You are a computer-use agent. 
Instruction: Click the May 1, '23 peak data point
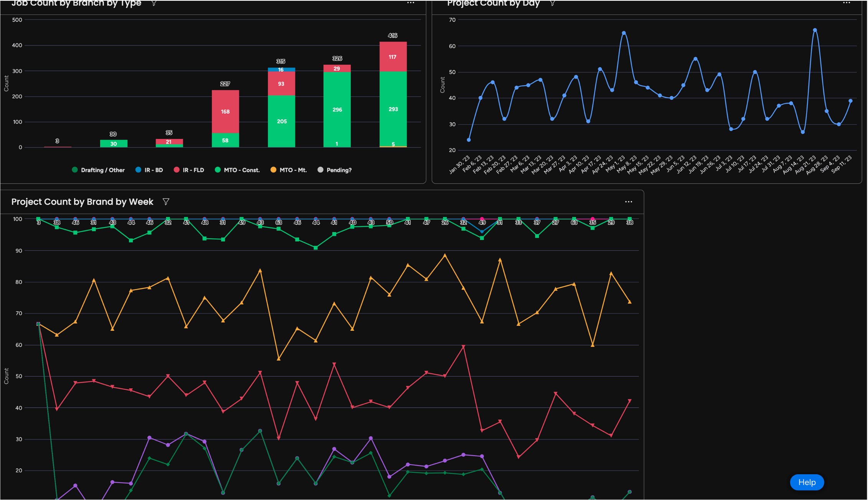tap(624, 33)
